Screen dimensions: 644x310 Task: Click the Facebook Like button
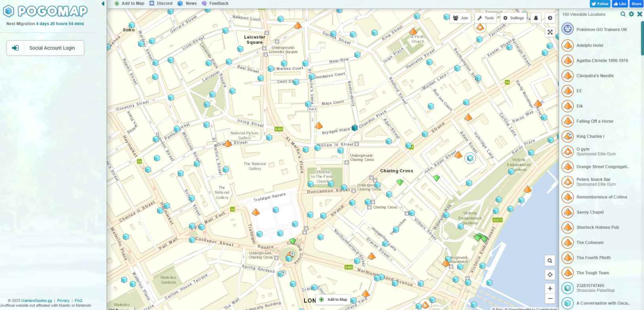(620, 4)
